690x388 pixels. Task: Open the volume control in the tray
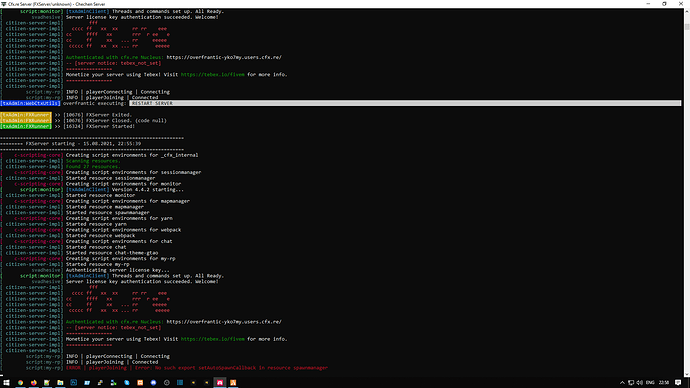640,383
